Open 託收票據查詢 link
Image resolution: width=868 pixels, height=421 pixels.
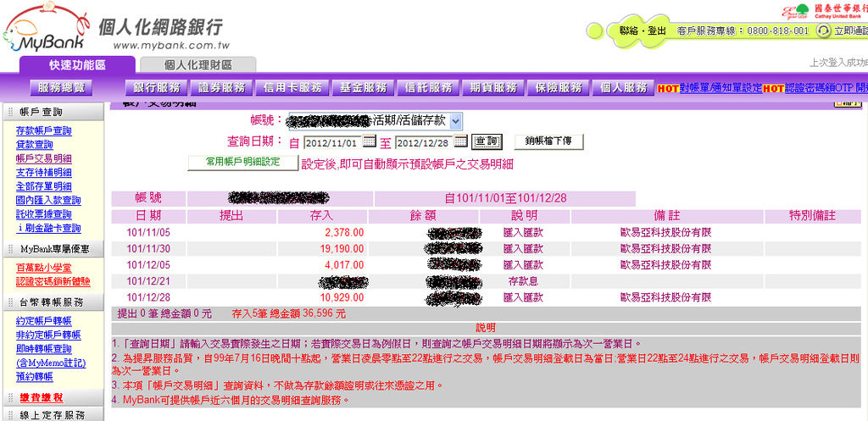pyautogui.click(x=44, y=214)
